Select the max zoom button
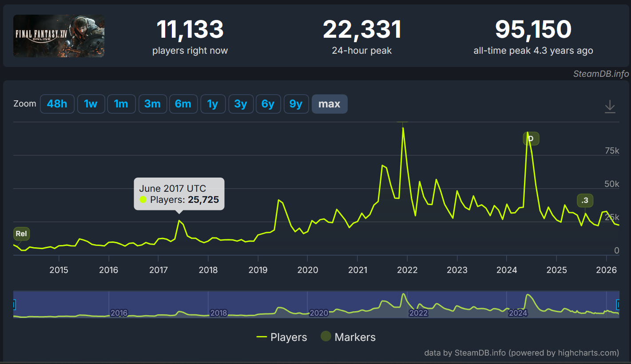 [329, 104]
